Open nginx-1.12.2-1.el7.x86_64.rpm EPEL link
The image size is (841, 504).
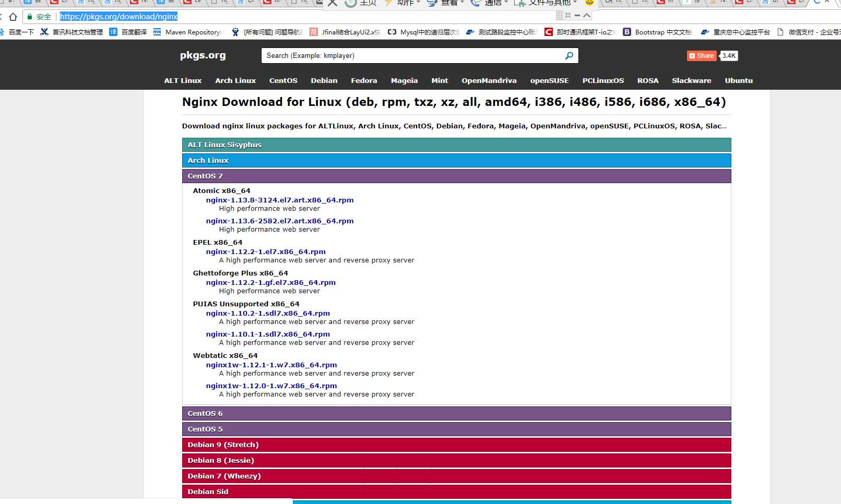(266, 251)
